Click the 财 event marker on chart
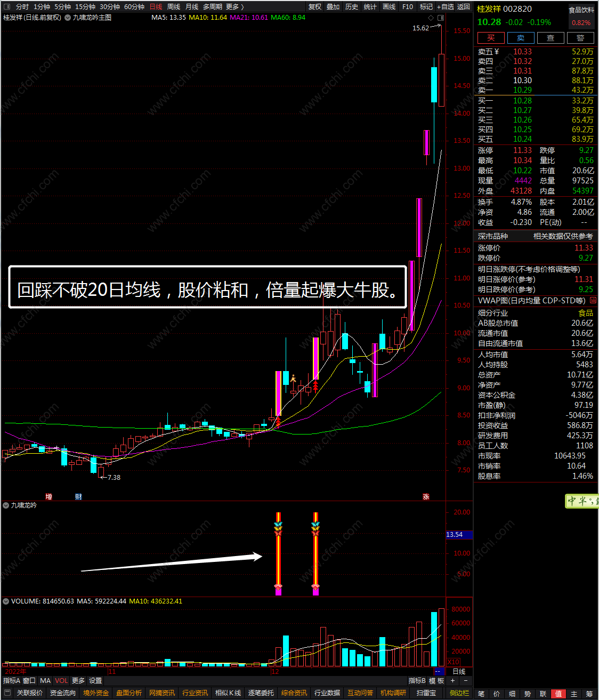Image resolution: width=599 pixels, height=700 pixels. coord(78,496)
